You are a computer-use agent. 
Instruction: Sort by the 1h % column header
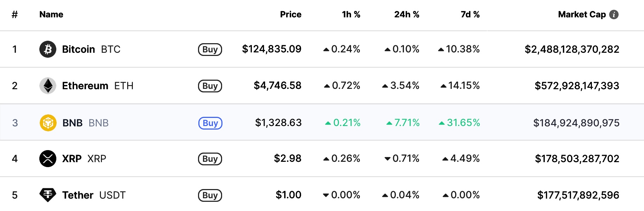351,15
